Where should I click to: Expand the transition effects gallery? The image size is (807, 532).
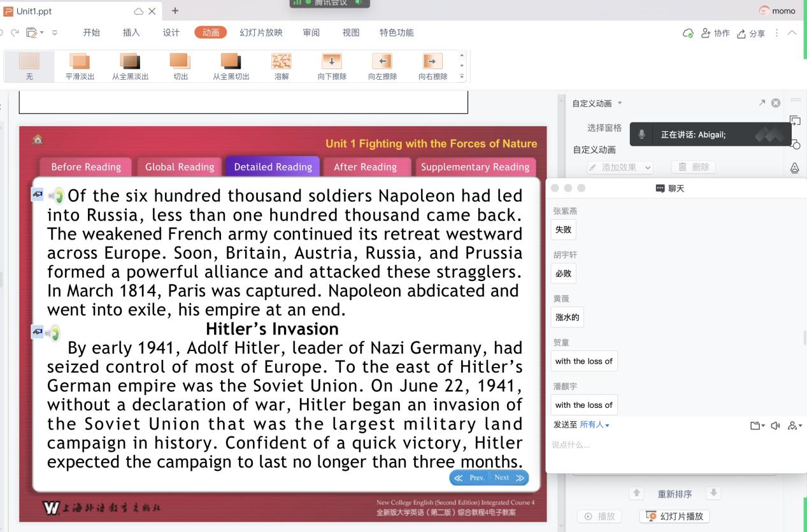(x=462, y=76)
